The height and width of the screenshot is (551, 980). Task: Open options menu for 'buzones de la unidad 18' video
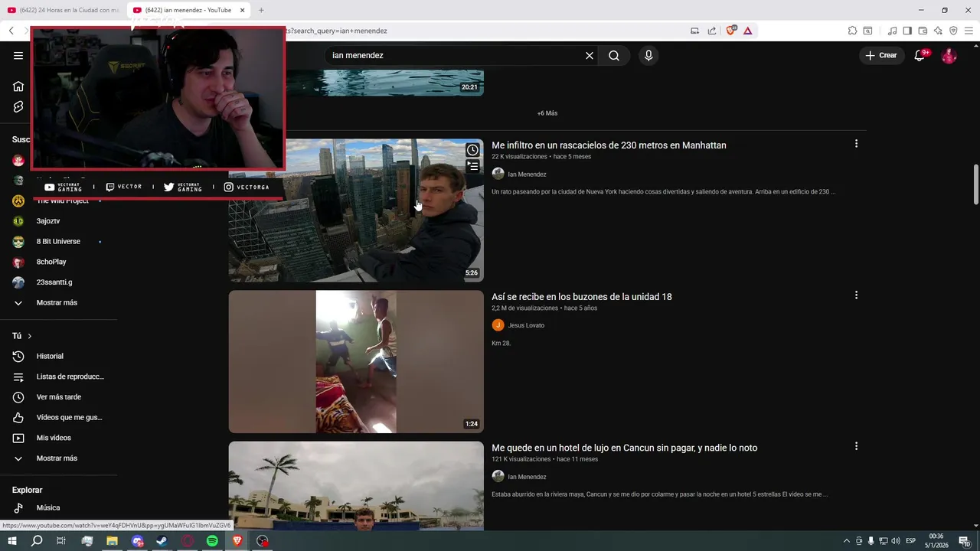[856, 295]
